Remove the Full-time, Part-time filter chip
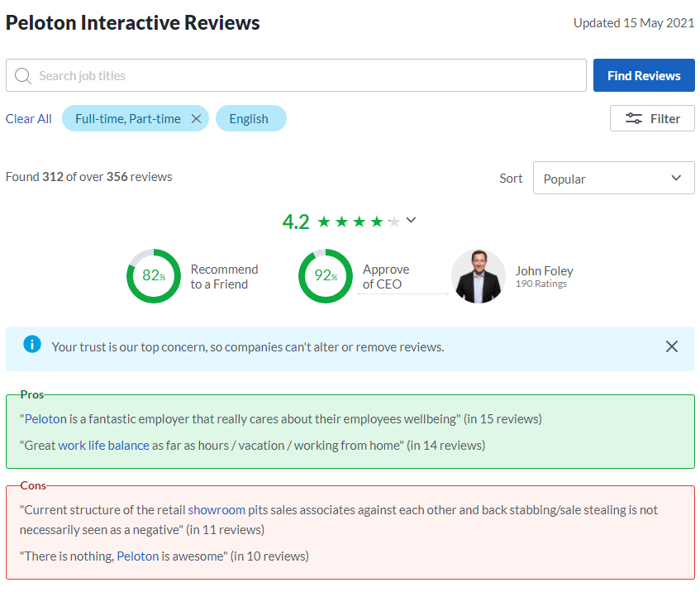The image size is (700, 592). coord(196,119)
